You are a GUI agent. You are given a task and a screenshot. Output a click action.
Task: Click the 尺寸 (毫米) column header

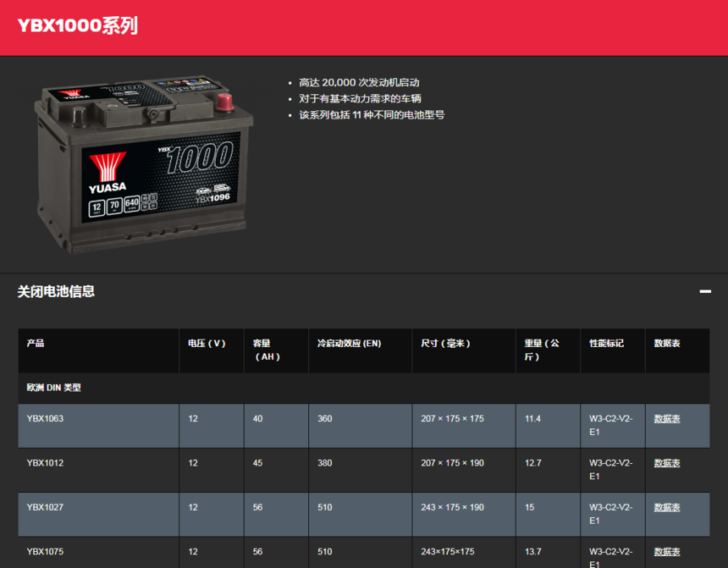(x=464, y=350)
